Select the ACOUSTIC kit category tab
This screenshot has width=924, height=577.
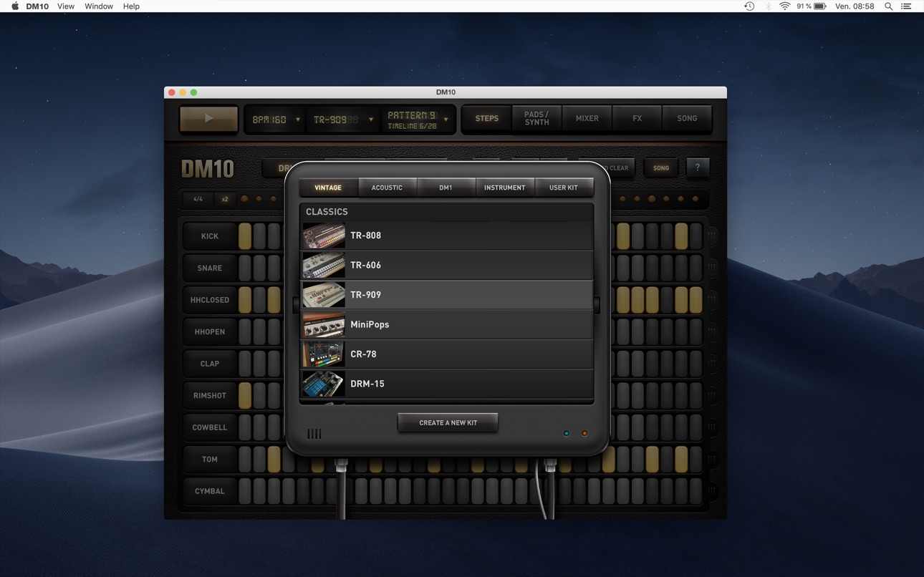coord(387,188)
